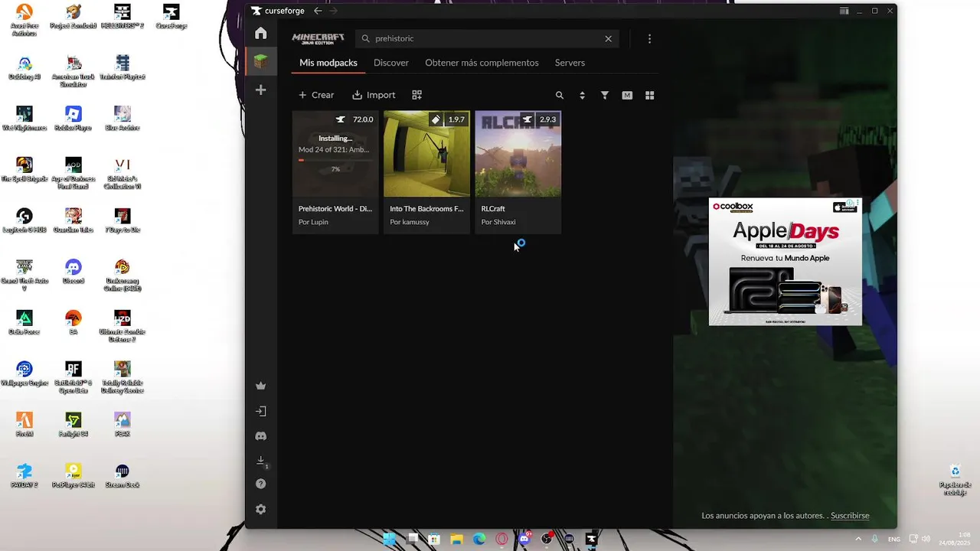The width and height of the screenshot is (980, 551).
Task: Open the help question mark icon
Action: pos(261,484)
